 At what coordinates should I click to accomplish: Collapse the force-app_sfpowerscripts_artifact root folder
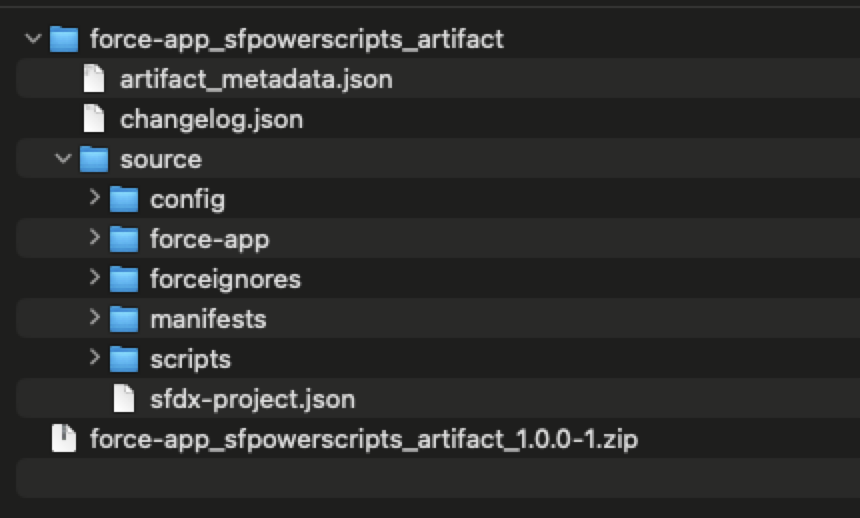(33, 40)
